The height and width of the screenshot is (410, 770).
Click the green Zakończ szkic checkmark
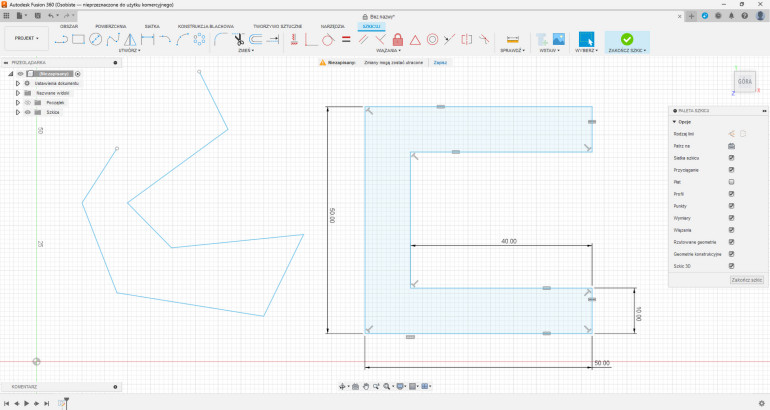click(x=627, y=39)
